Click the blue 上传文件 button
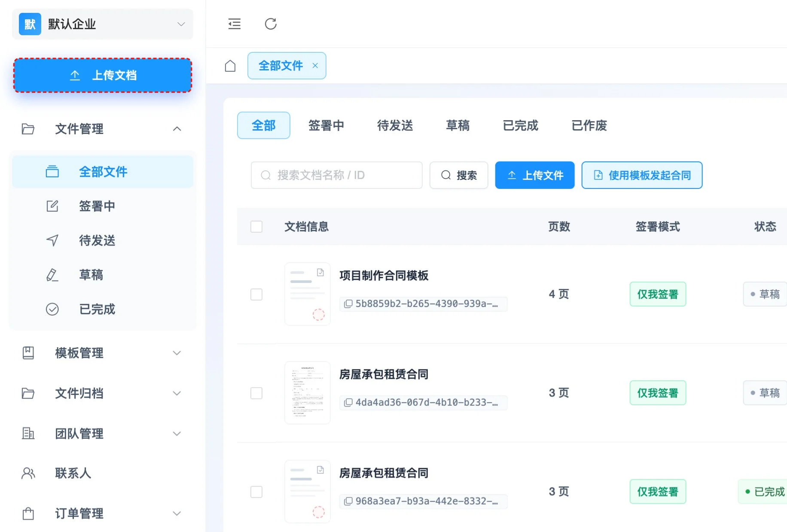The width and height of the screenshot is (787, 532). point(535,175)
